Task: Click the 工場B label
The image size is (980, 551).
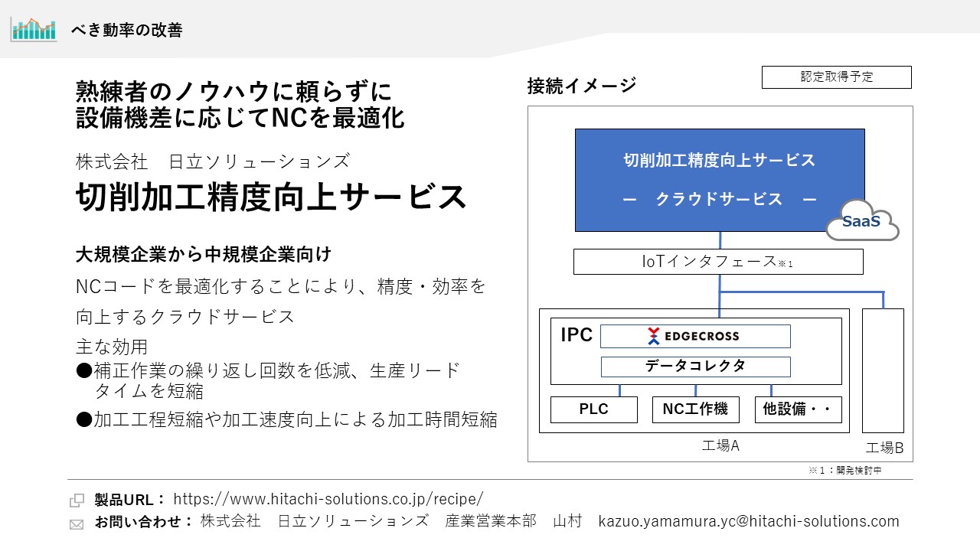Action: pos(885,448)
